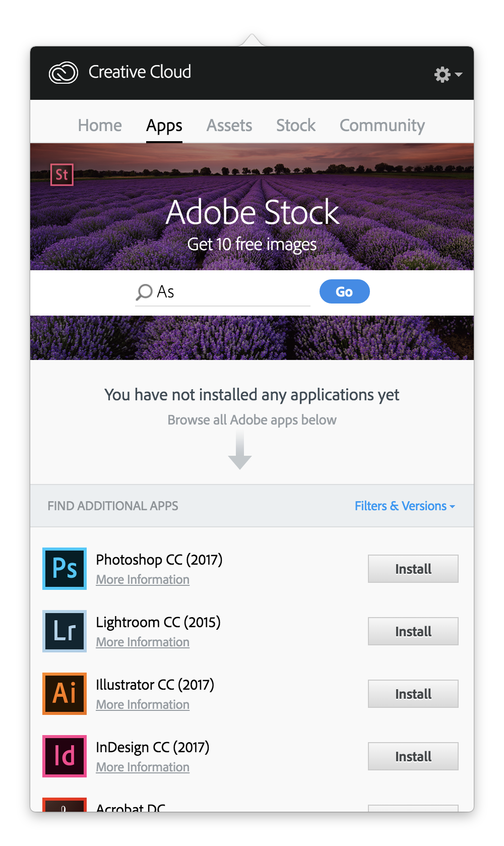This screenshot has height=846, width=504.
Task: Open the gear settings menu
Action: point(447,75)
